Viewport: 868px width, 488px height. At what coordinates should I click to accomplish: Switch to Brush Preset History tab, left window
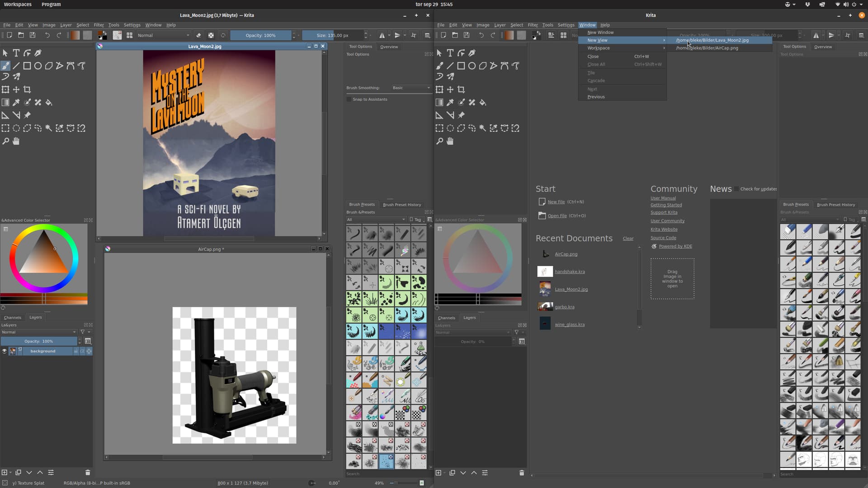tap(401, 205)
